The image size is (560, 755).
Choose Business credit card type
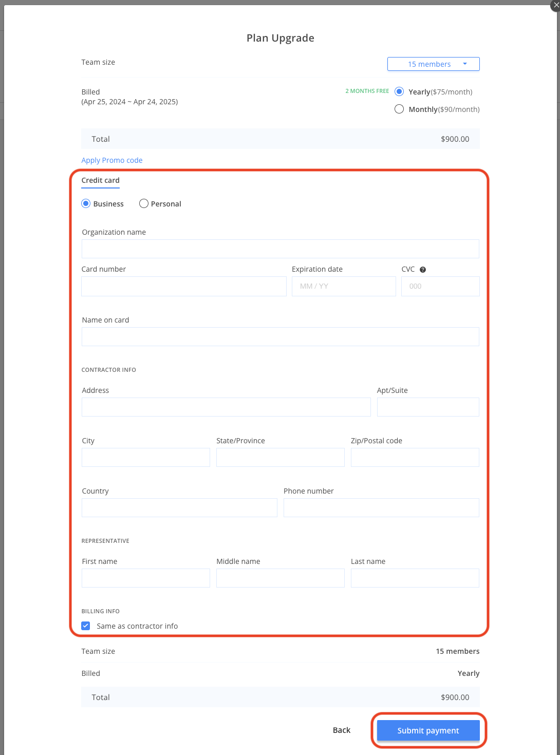(85, 203)
